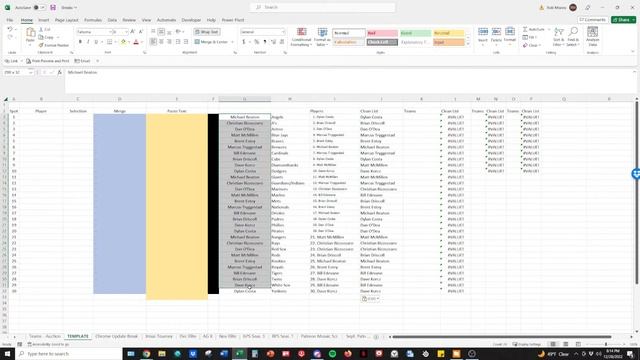The width and height of the screenshot is (640, 360).
Task: Click the Borders icon
Action: (109, 42)
